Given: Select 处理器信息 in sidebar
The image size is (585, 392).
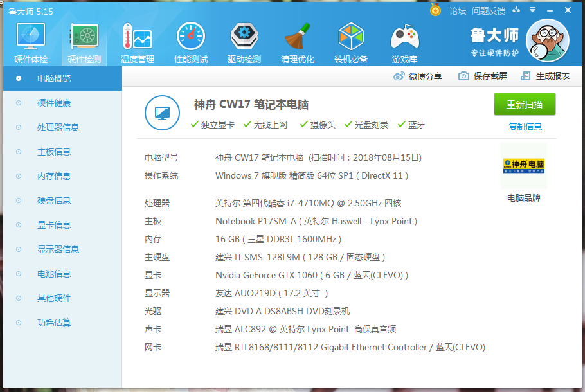Looking at the screenshot, I should click(63, 127).
